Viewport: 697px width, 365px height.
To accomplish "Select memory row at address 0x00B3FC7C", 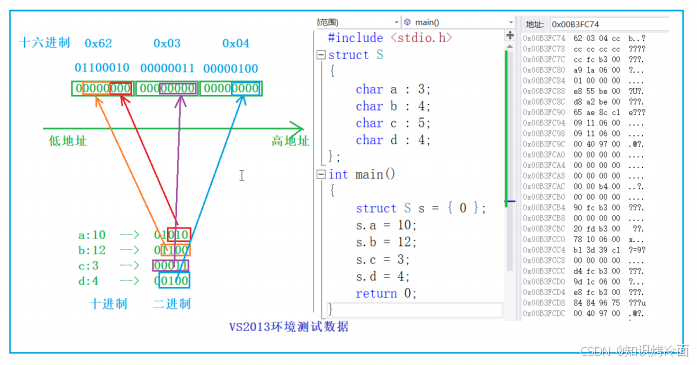I will [584, 59].
